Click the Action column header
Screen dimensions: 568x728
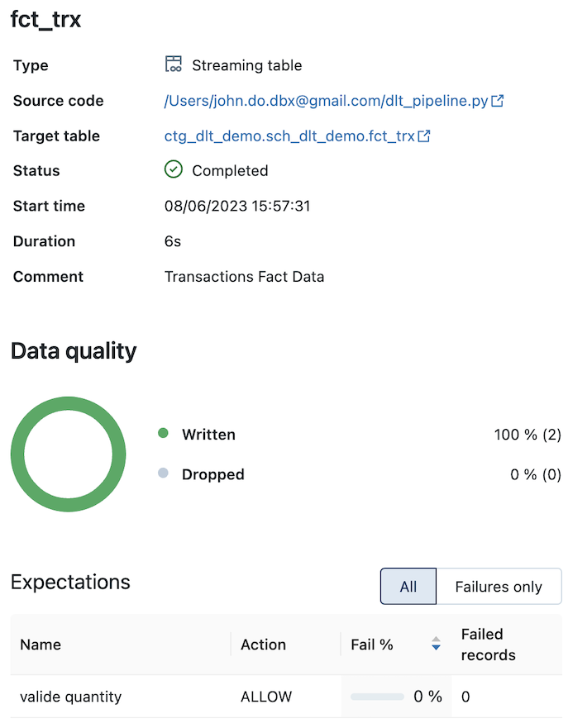click(x=264, y=645)
